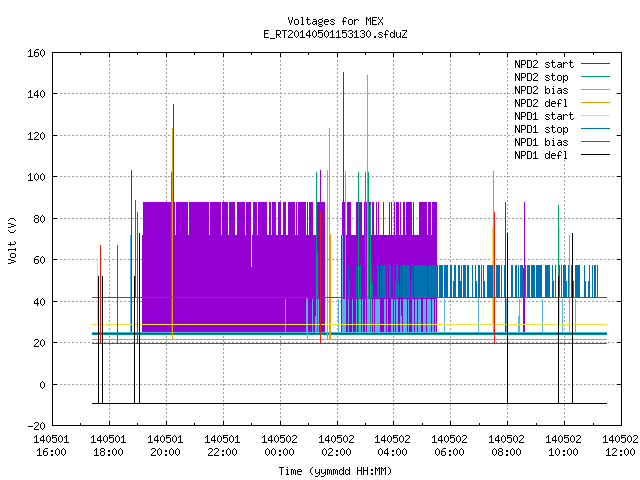
Task: Click the 'NPD2 bias' legend label
Action: 541,90
